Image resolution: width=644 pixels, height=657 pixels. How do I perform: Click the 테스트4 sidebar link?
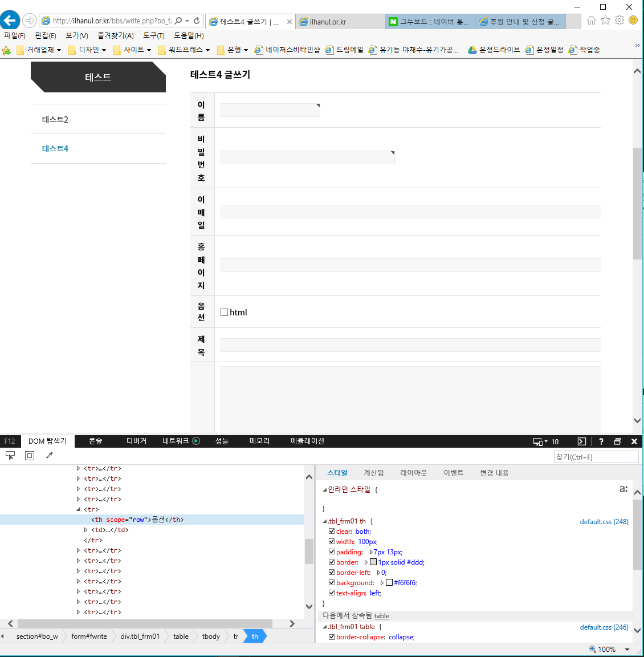point(55,149)
